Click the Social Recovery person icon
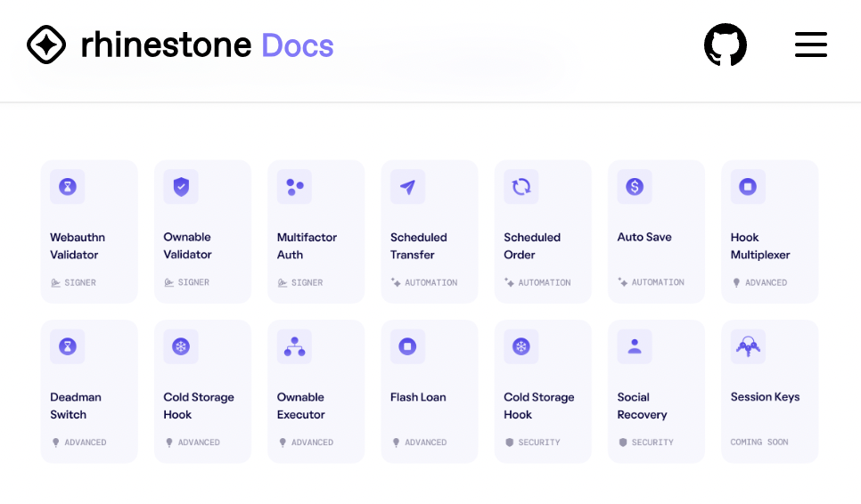 tap(635, 346)
